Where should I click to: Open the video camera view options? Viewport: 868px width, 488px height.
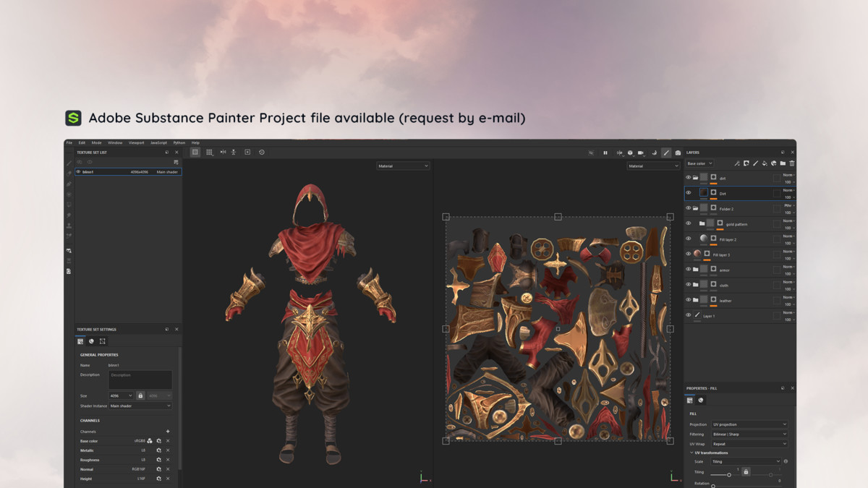pyautogui.click(x=641, y=153)
